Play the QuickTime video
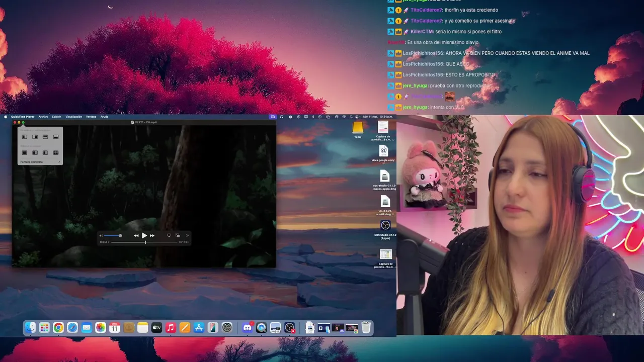This screenshot has width=644, height=362. point(144,235)
